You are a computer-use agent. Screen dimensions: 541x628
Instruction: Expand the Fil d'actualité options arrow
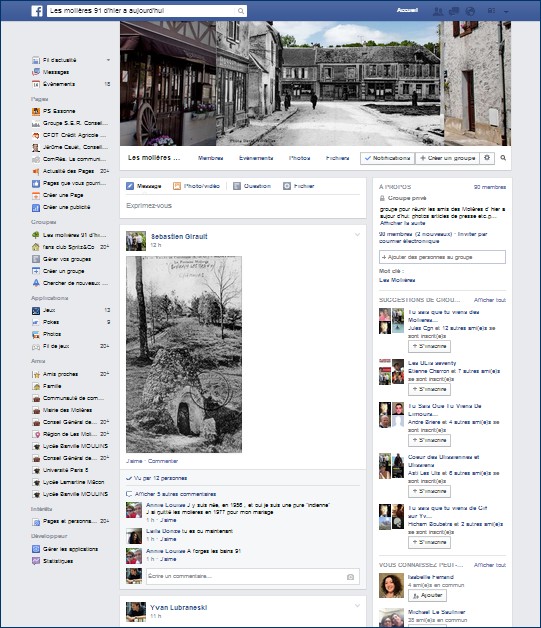[108, 60]
